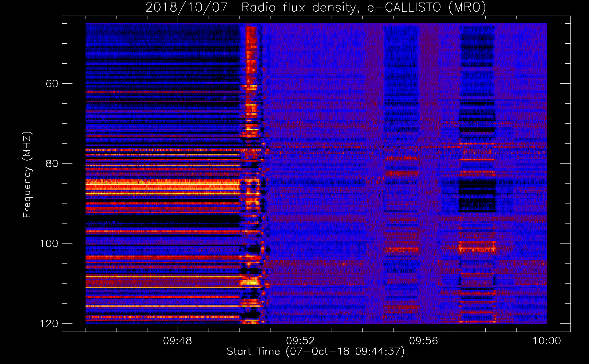
Task: Click the 09:52 time tick label
Action: click(x=300, y=341)
